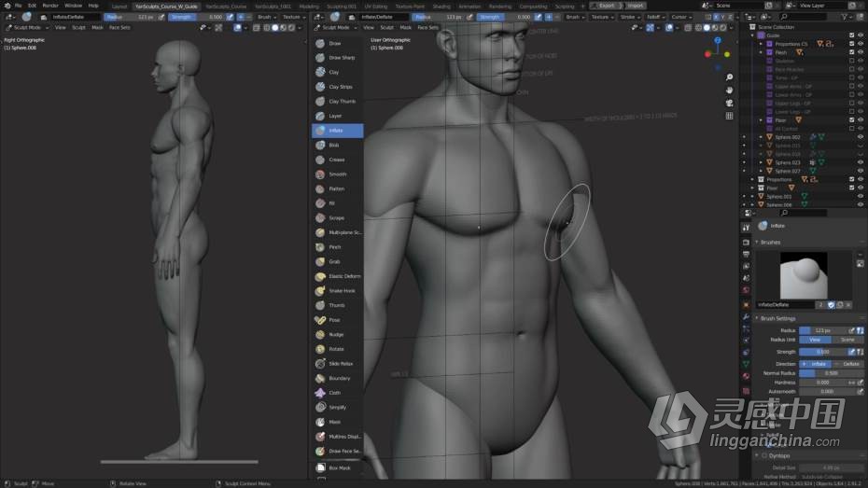This screenshot has height=488, width=868.
Task: Select the Mask brush
Action: pyautogui.click(x=338, y=422)
